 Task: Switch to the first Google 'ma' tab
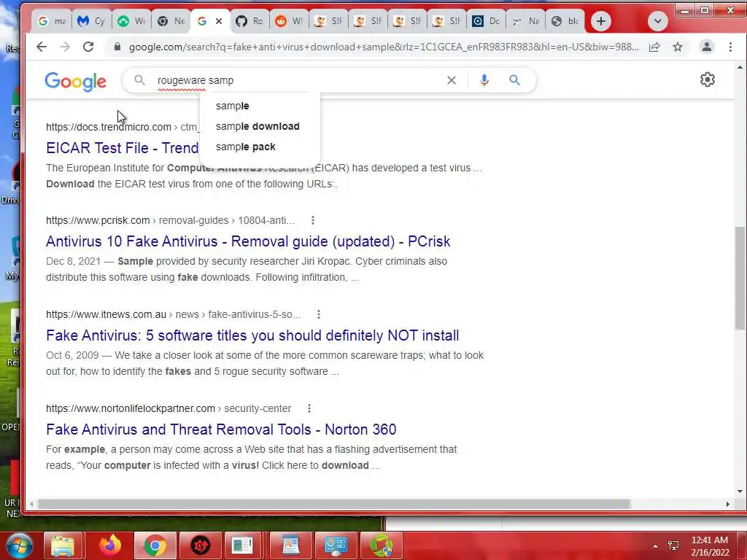52,21
